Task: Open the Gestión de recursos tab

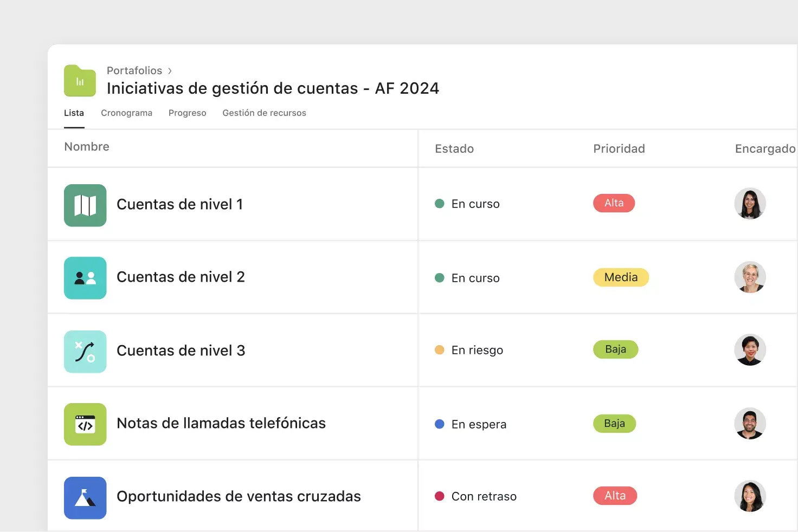Action: 264,113
